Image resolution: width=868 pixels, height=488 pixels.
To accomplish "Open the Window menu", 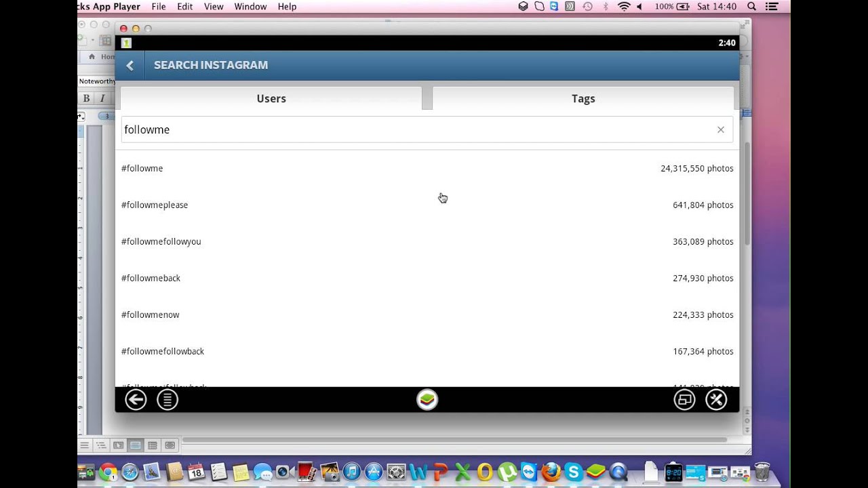I will pyautogui.click(x=250, y=6).
